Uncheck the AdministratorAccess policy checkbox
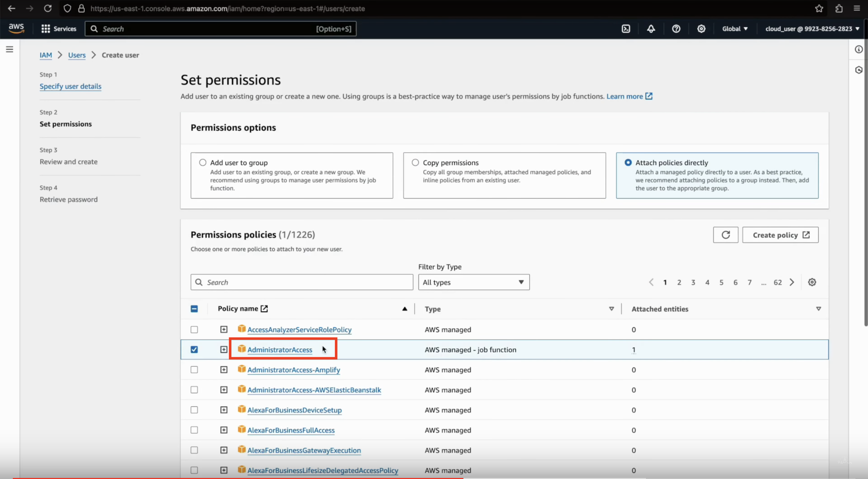The height and width of the screenshot is (479, 868). pyautogui.click(x=194, y=350)
